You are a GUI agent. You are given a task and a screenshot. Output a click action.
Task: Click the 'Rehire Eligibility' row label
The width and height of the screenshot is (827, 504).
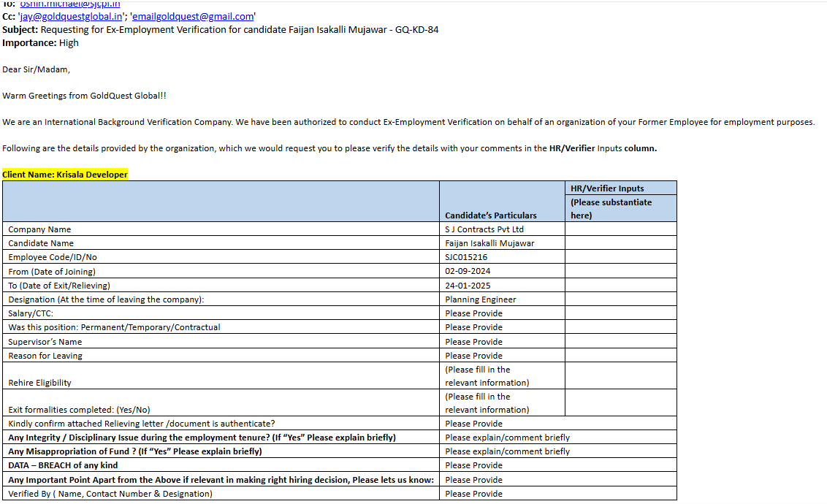coord(39,383)
